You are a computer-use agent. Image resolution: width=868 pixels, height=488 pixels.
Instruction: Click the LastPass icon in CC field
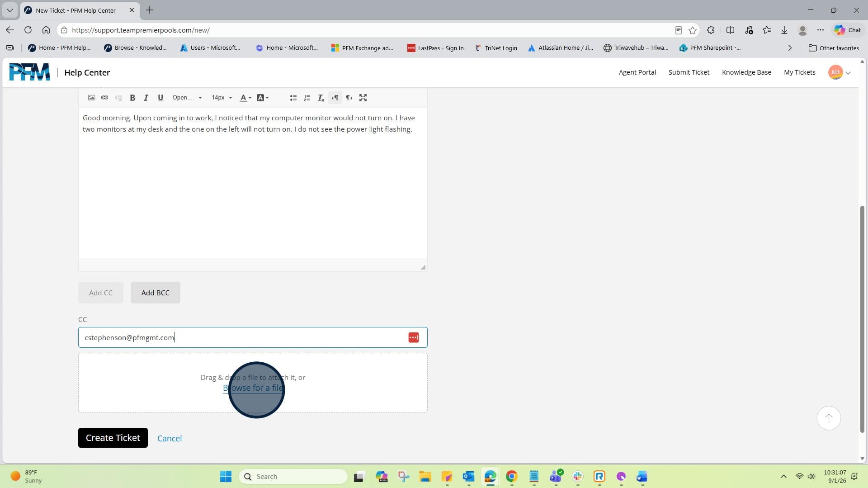pos(413,337)
